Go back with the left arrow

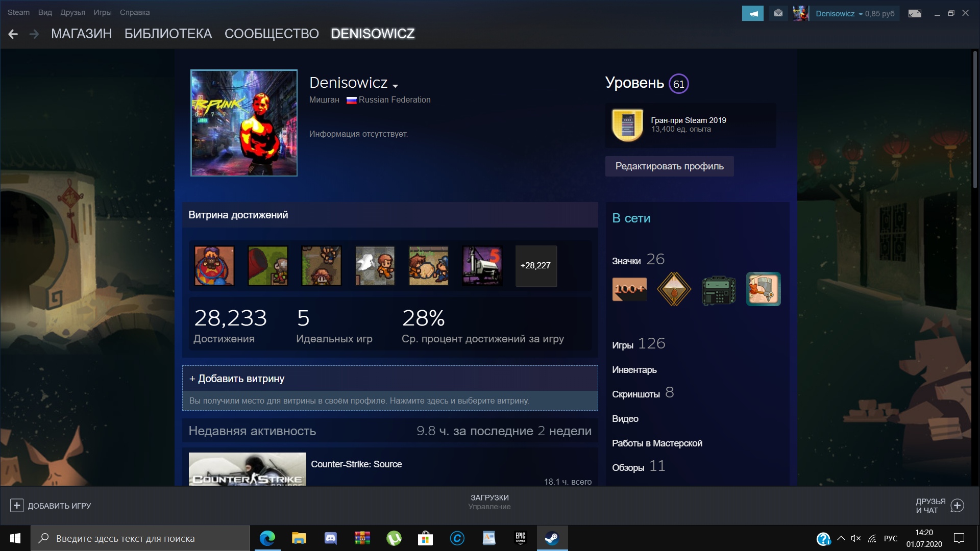tap(13, 34)
